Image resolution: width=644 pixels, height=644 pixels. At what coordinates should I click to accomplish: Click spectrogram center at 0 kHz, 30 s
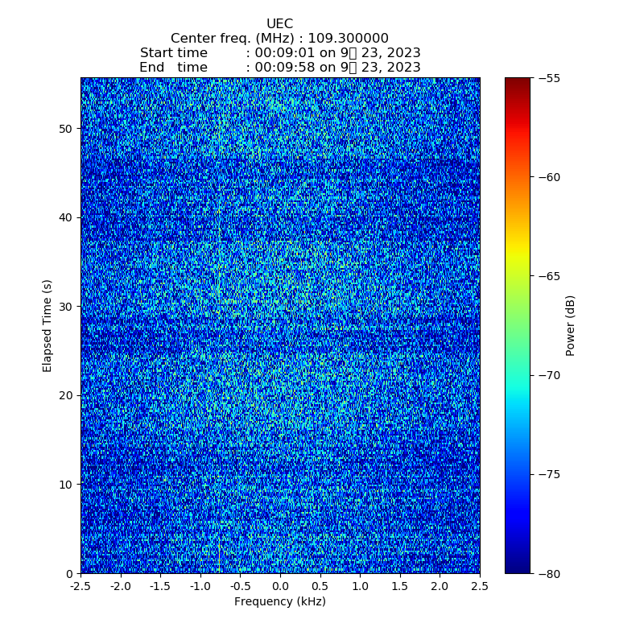pos(280,307)
